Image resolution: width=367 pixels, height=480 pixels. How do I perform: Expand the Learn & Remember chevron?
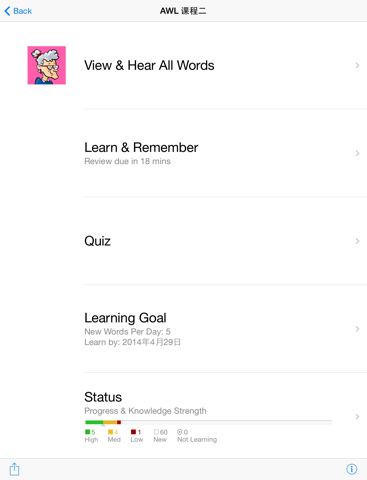(357, 153)
